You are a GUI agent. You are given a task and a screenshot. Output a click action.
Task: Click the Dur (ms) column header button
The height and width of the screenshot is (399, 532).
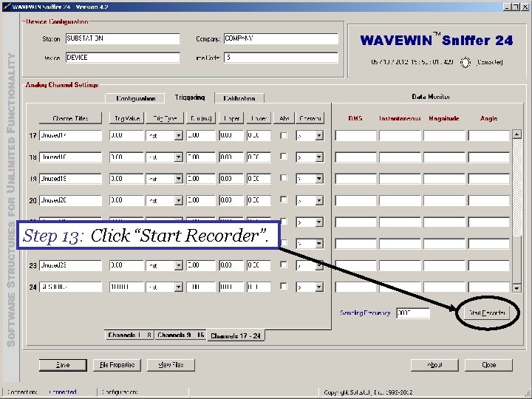coord(201,118)
